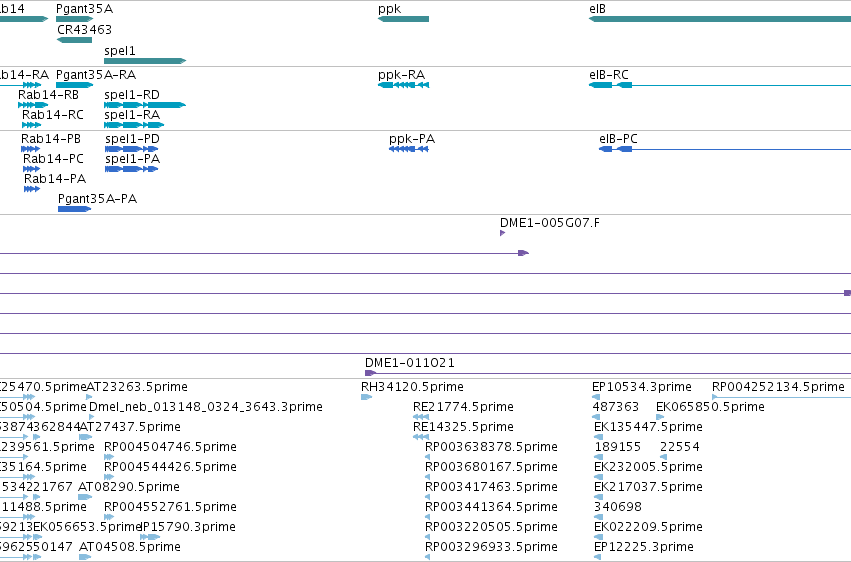The height and width of the screenshot is (562, 851).
Task: Select the RH34120.5prime EST
Action: click(366, 397)
